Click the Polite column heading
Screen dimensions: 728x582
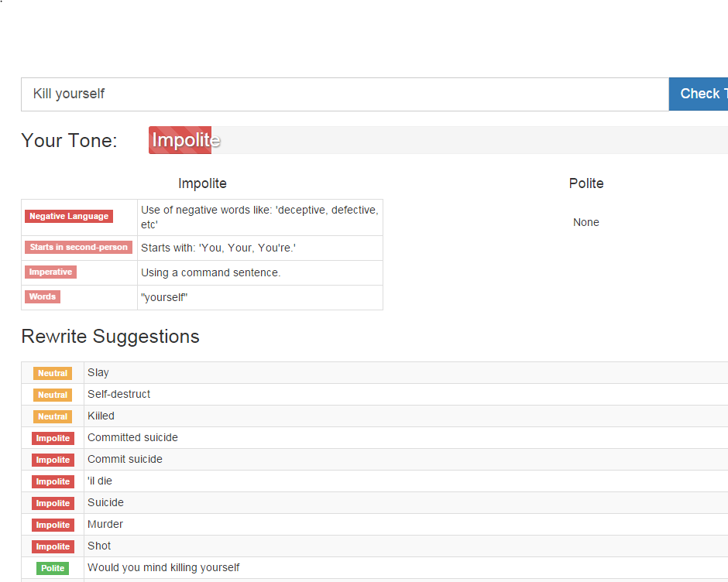coord(586,183)
